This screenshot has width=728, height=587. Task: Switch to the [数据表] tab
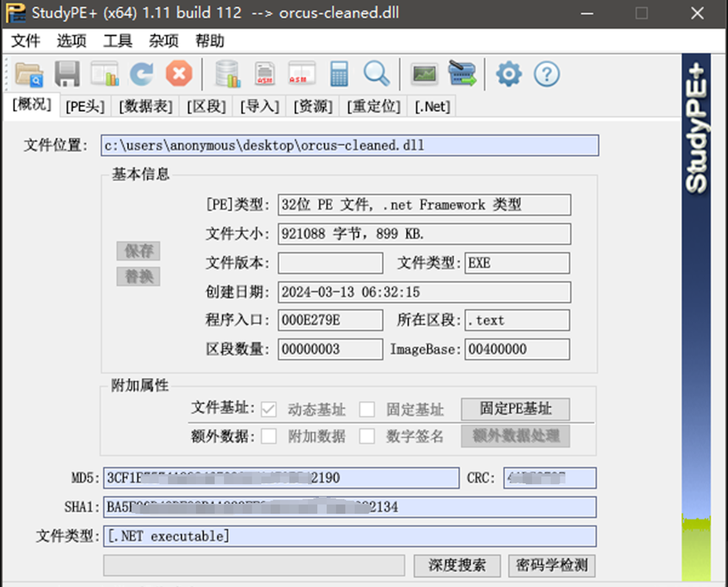tap(146, 106)
